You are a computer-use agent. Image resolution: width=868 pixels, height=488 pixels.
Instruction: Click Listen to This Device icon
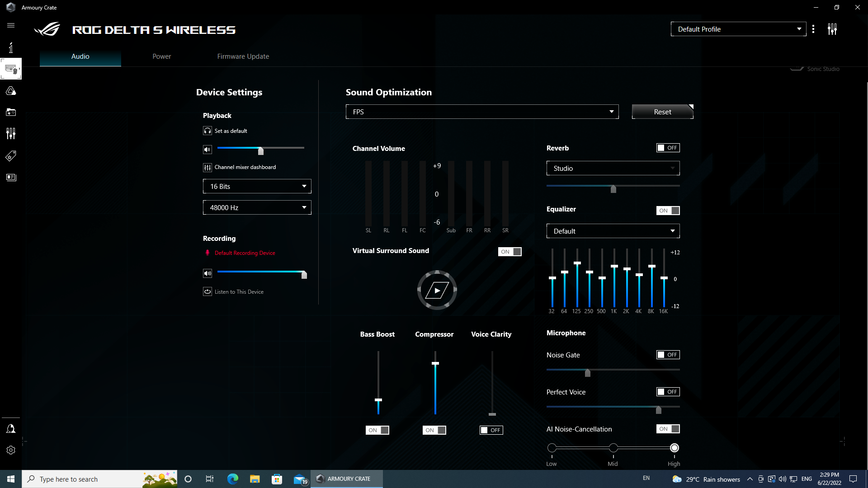pos(208,291)
